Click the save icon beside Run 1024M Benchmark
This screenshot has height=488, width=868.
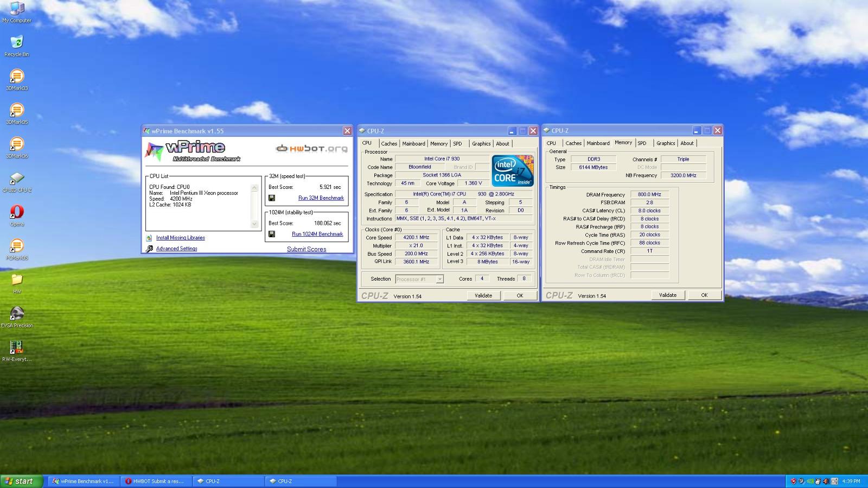(x=272, y=234)
